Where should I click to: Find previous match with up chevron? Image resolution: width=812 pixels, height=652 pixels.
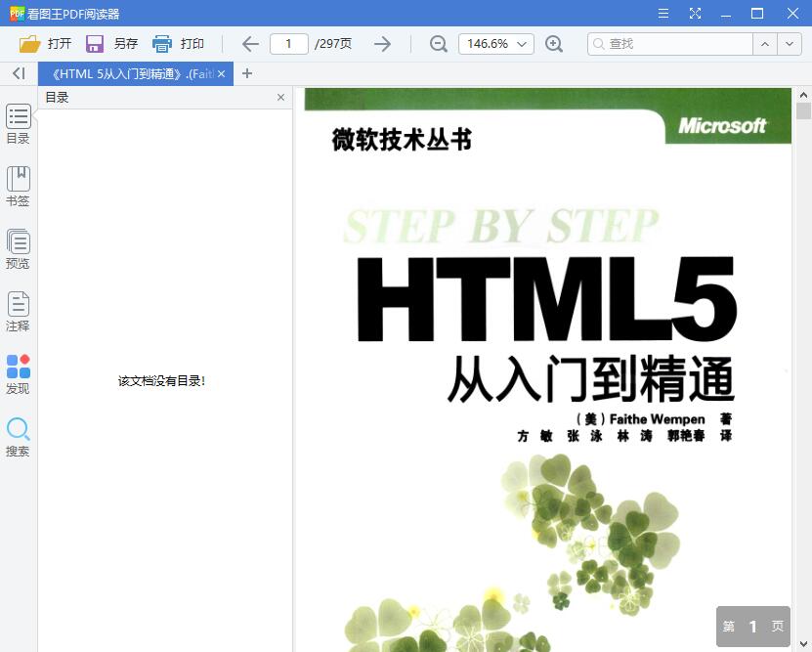click(x=765, y=44)
